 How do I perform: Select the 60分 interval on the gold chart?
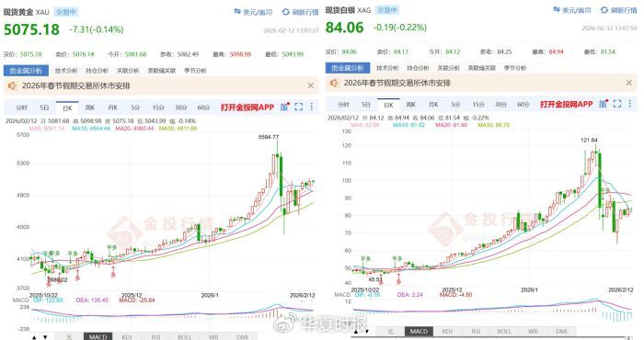pyautogui.click(x=203, y=108)
